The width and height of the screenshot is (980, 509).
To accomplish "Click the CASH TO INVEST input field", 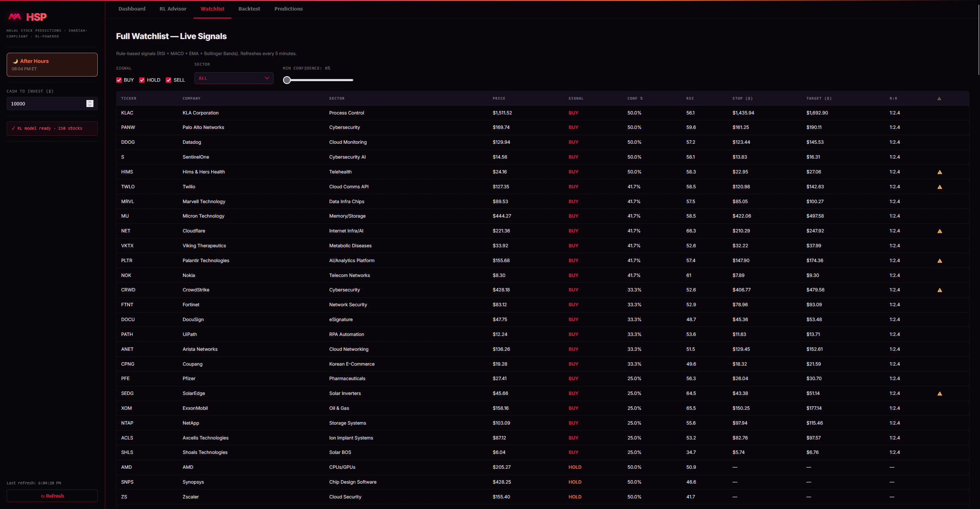I will [x=47, y=104].
